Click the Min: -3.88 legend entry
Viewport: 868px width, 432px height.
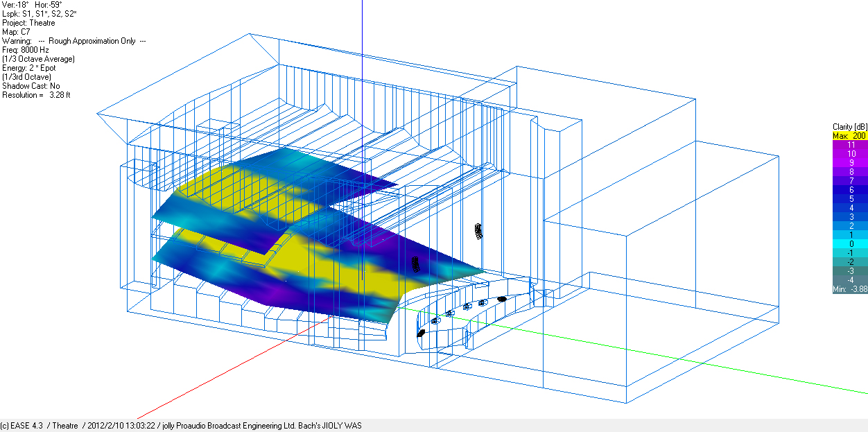pyautogui.click(x=849, y=289)
